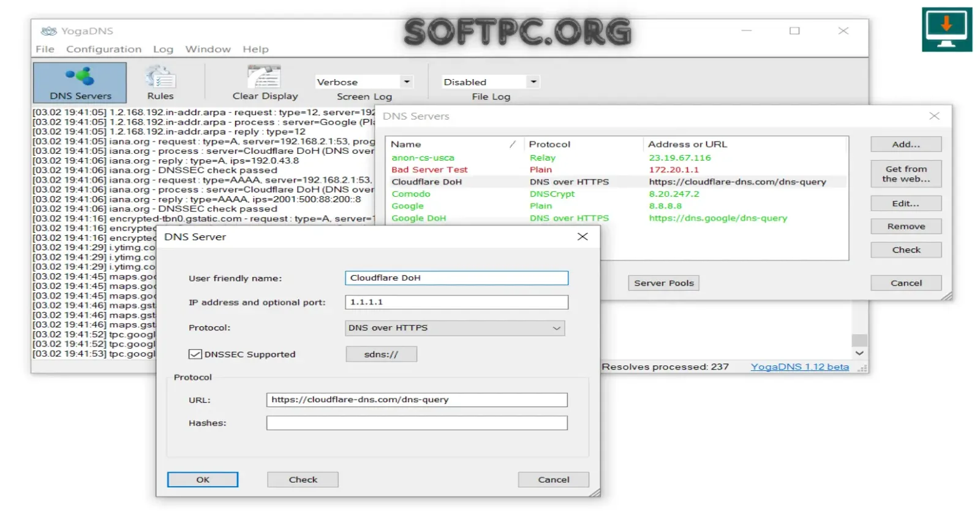
Task: Click the Relay protocol cell
Action: [x=543, y=158]
